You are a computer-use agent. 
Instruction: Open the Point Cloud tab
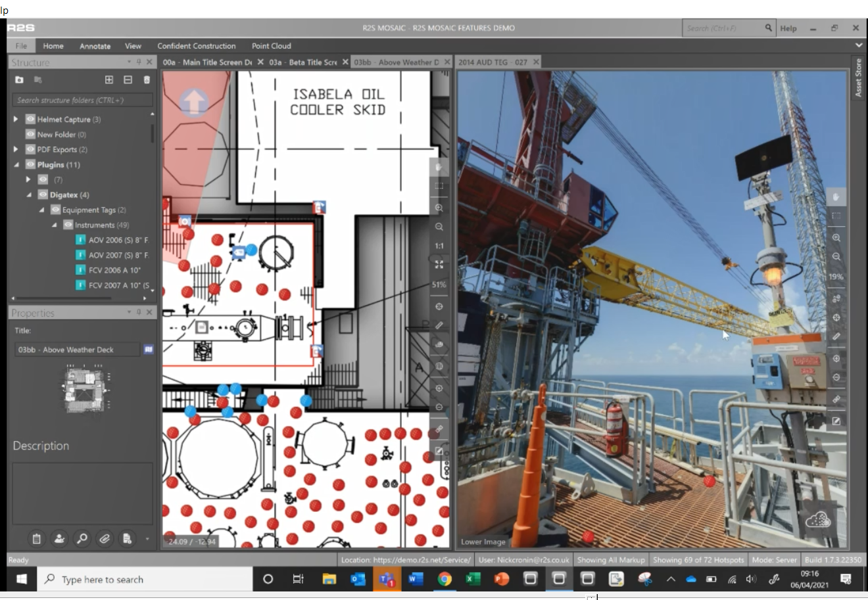click(x=271, y=46)
